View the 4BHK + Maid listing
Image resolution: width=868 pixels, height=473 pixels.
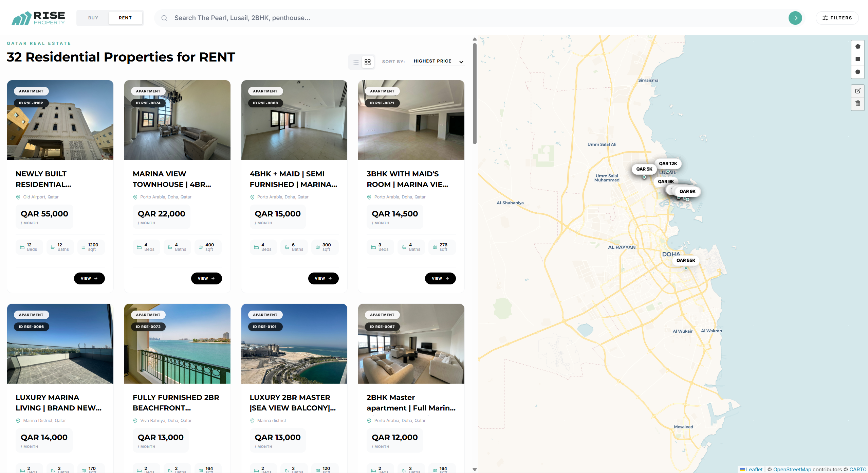[323, 278]
